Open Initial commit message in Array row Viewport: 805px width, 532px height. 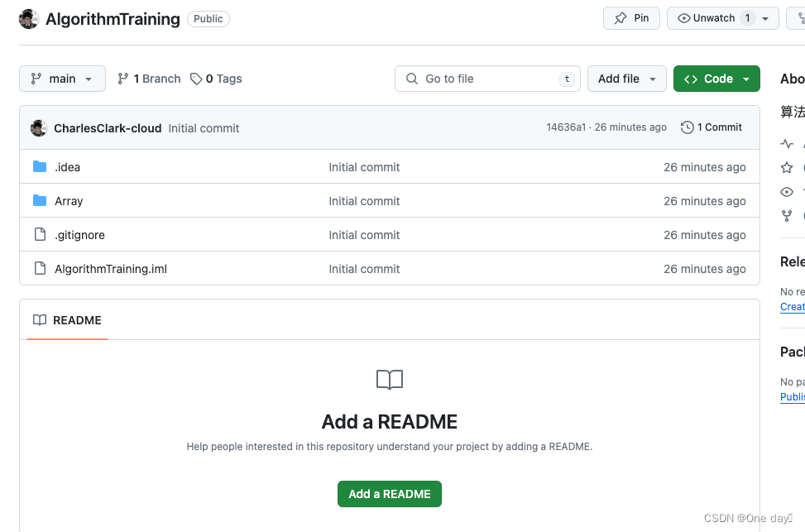coord(364,201)
